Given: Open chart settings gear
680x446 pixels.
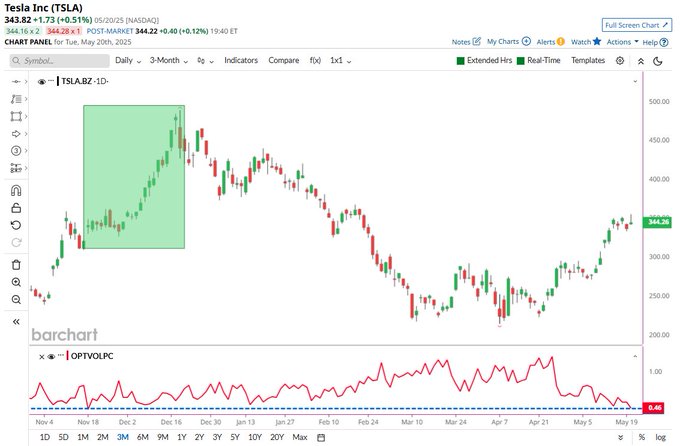Looking at the screenshot, I should click(620, 61).
